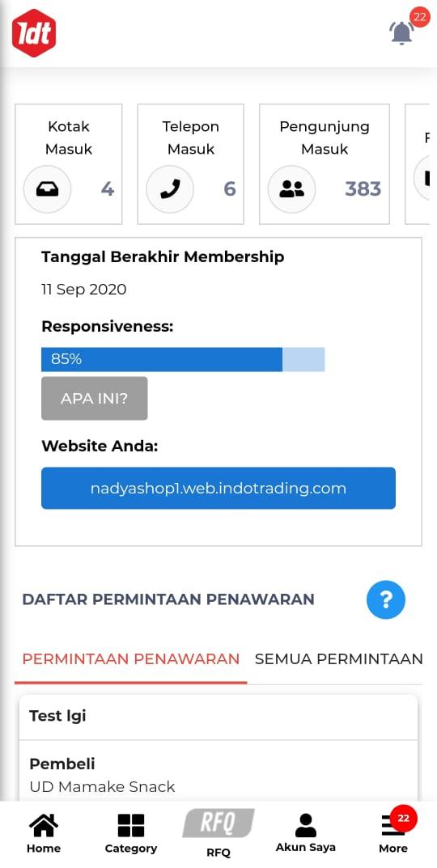Open Kotak Masuk inbox tray icon
Viewport: 437px width, 868px height.
(x=47, y=189)
